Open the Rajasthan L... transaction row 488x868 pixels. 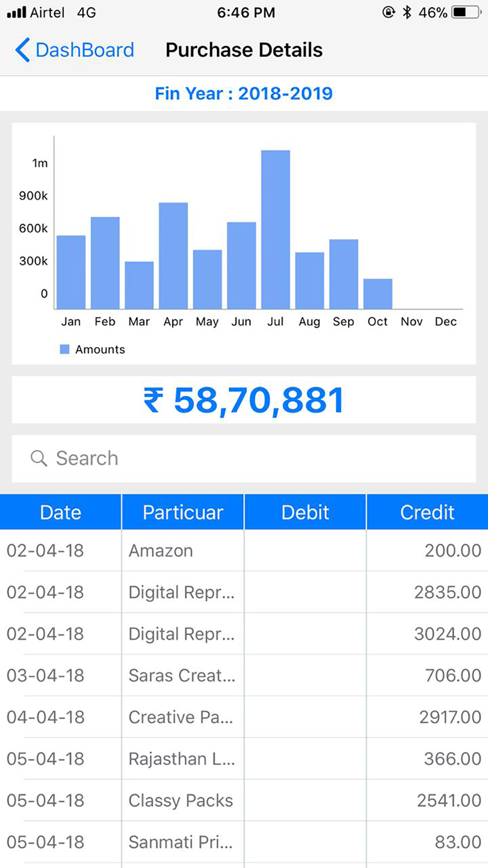click(244, 759)
